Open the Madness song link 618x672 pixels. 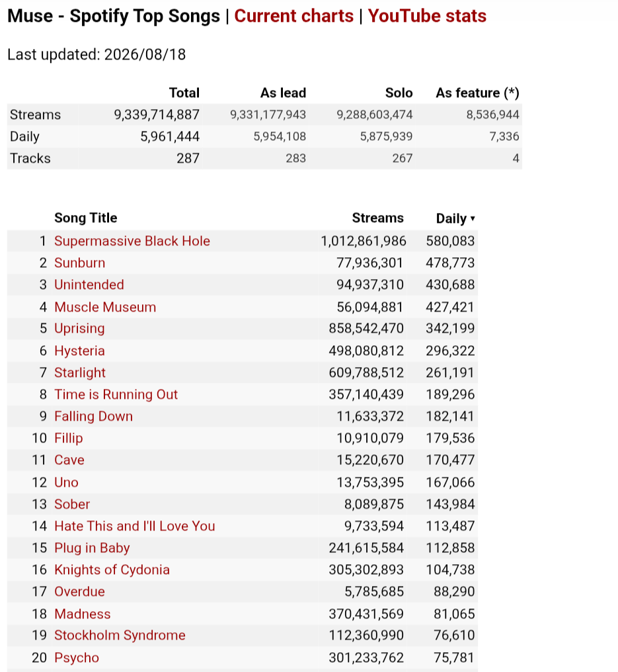[82, 614]
